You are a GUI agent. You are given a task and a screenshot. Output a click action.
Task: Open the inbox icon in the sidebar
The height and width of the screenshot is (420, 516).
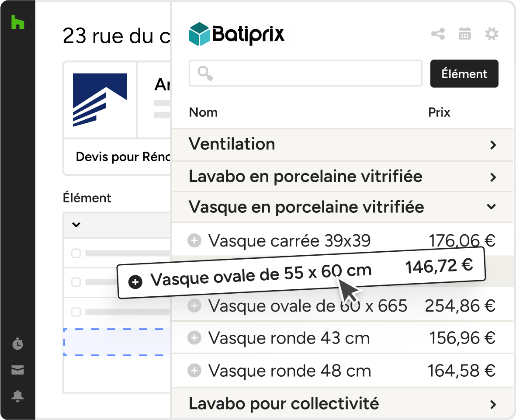(x=17, y=370)
